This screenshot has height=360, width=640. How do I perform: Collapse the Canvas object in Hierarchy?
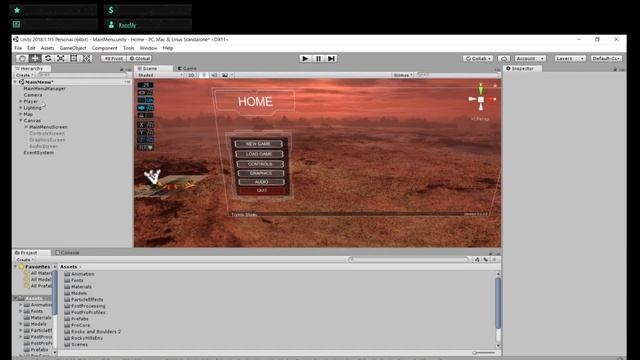(20, 121)
